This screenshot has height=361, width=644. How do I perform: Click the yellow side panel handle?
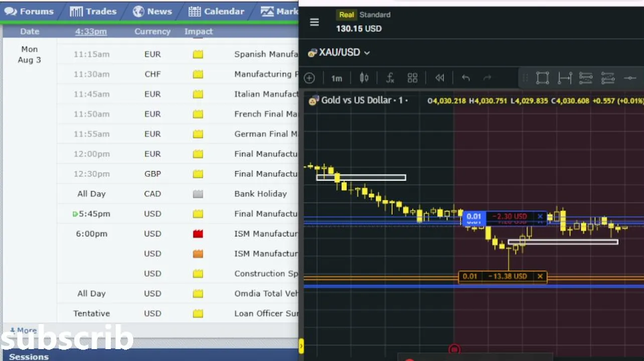(x=301, y=346)
